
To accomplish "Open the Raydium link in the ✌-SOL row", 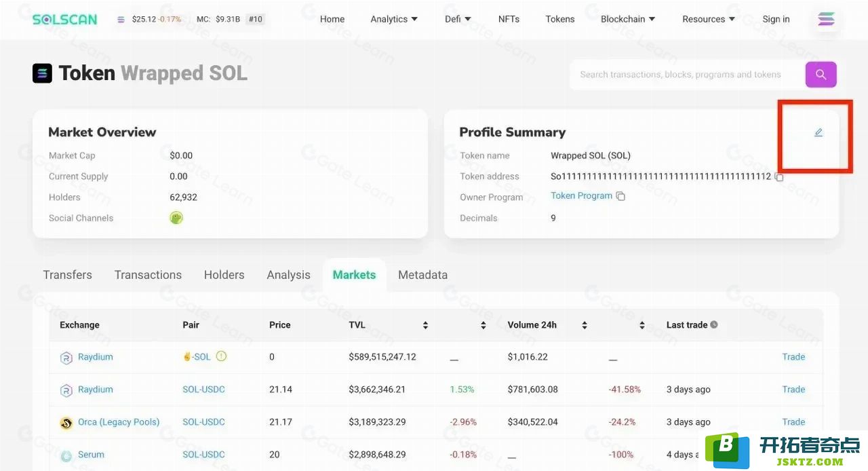I will click(95, 357).
